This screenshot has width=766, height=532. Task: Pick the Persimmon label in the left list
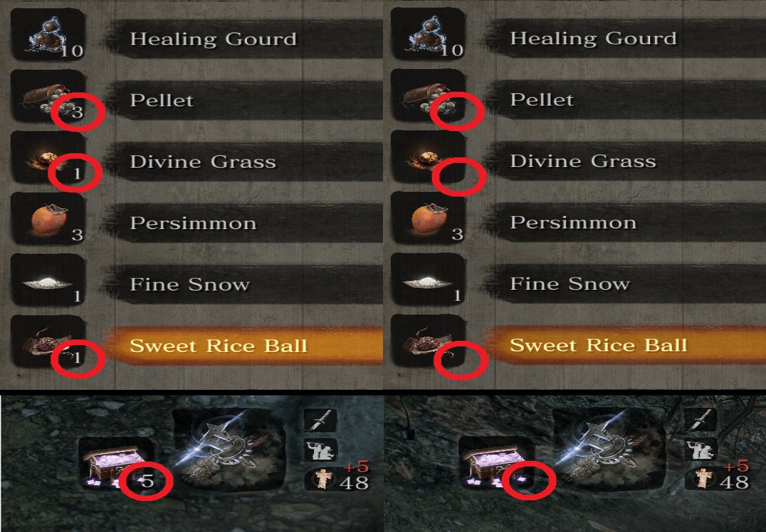pos(193,223)
